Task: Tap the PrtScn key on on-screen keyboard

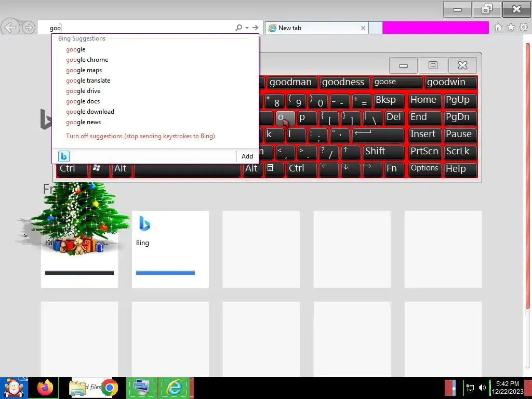Action: coord(425,152)
